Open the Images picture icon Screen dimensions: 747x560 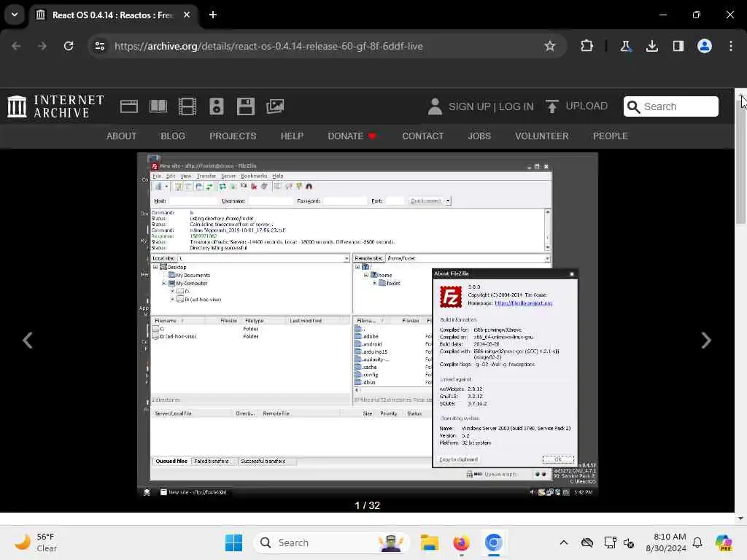click(275, 106)
